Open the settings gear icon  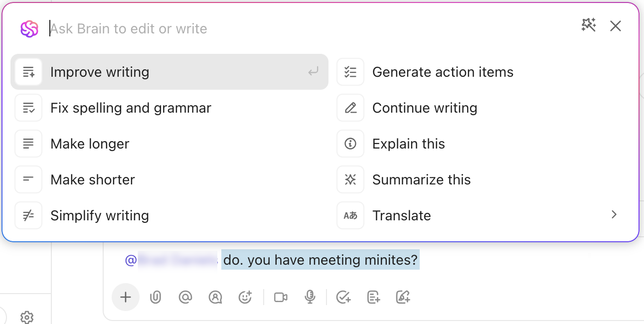coord(27,317)
